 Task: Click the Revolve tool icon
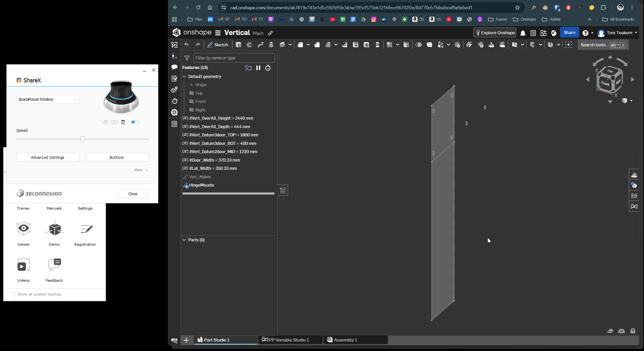click(x=249, y=45)
